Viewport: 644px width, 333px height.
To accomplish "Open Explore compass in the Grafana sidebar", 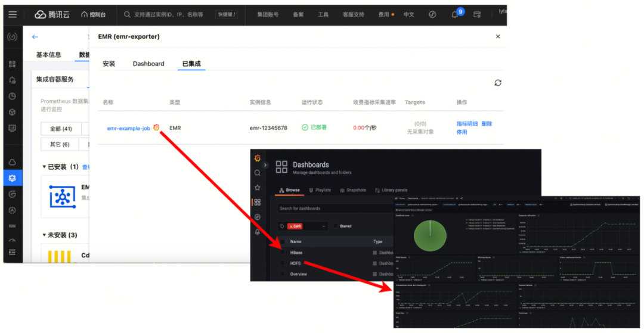I will (258, 216).
